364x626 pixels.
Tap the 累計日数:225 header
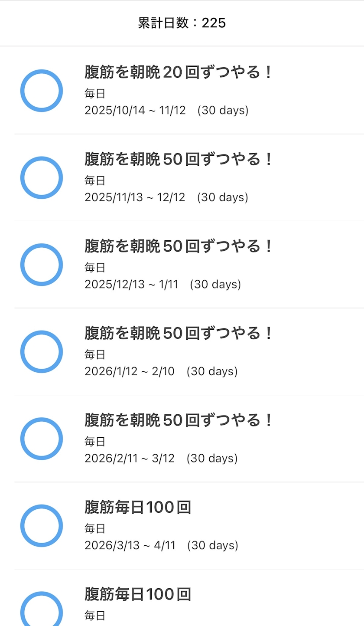tap(182, 23)
